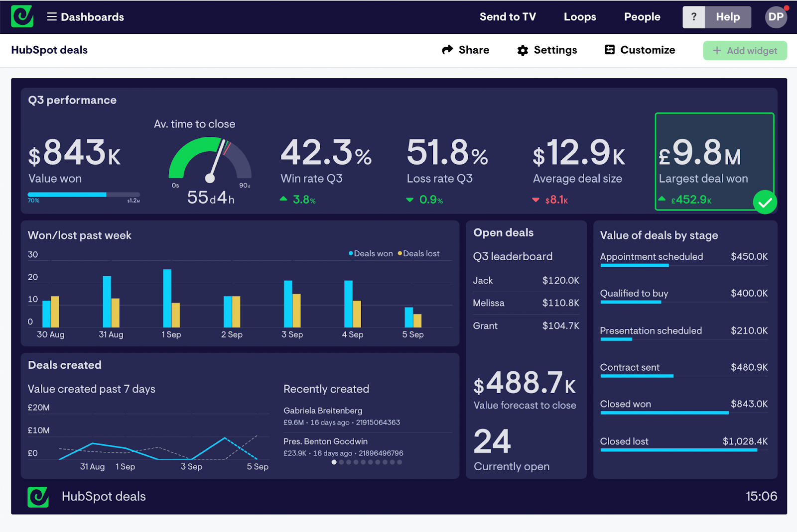Open the People menu item
Viewport: 797px width, 532px height.
(x=642, y=17)
